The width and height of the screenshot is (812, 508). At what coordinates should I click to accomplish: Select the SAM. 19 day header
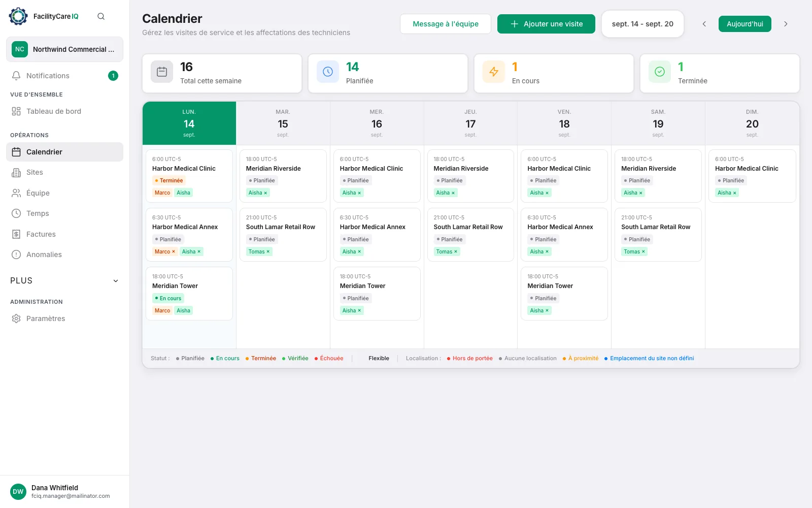pos(658,123)
